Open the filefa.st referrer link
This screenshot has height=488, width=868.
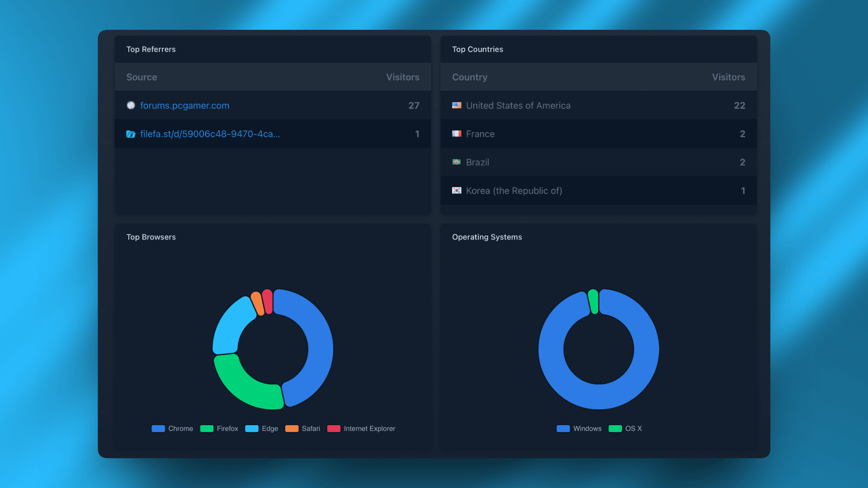tap(210, 134)
